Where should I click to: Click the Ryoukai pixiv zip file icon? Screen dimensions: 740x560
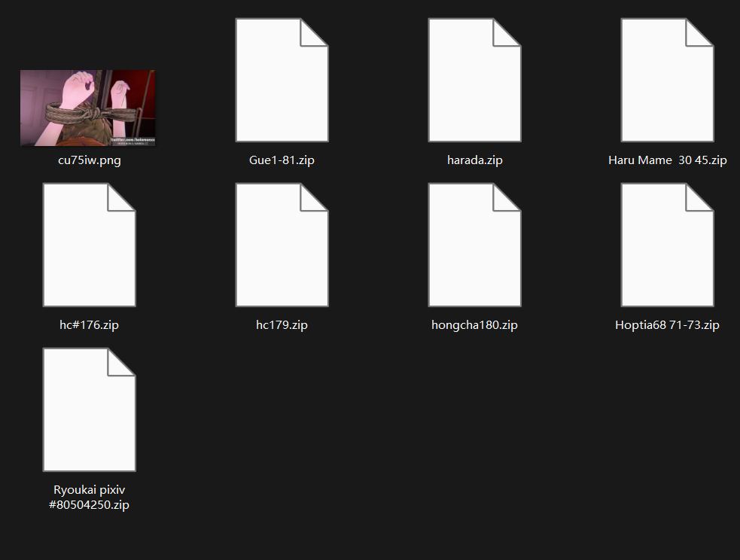[x=89, y=410]
